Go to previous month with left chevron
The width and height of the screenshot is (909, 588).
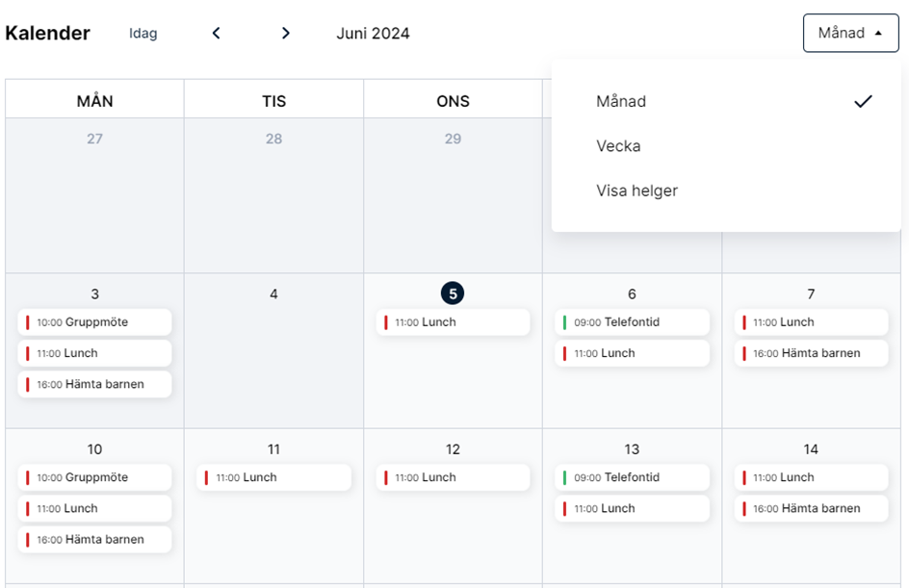click(x=217, y=33)
